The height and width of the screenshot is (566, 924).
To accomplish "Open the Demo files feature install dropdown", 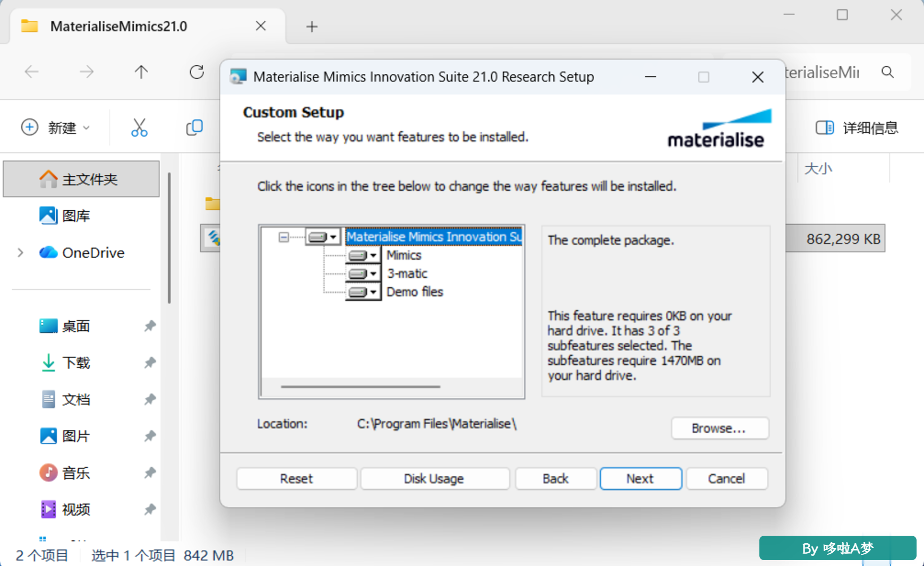I will click(x=363, y=292).
